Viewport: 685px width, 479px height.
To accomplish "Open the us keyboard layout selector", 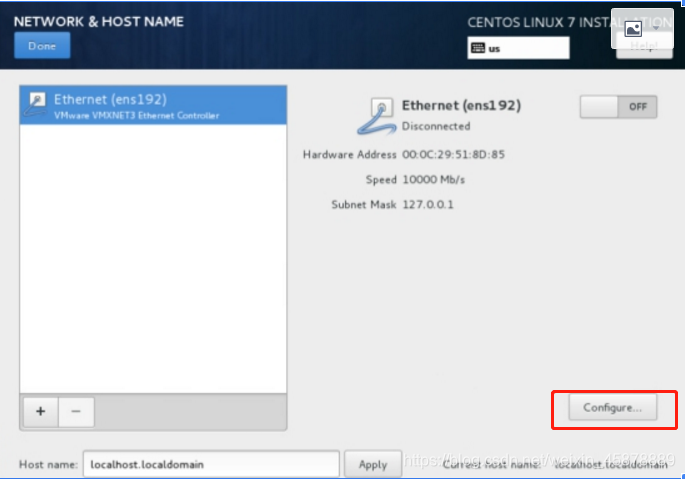I will (x=518, y=48).
